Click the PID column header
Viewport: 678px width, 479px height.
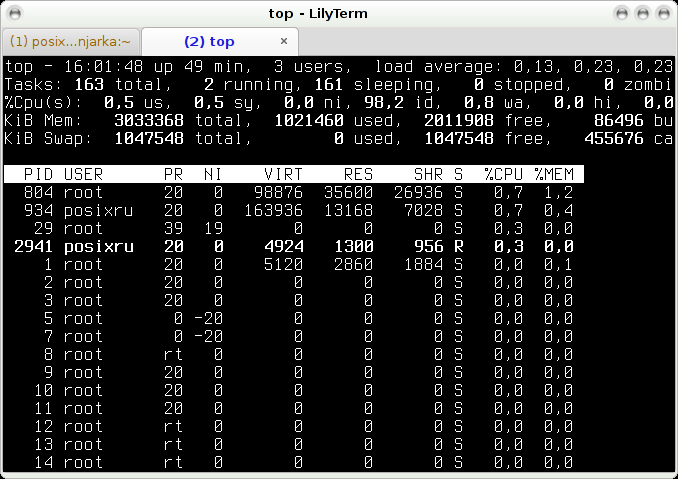click(x=38, y=174)
